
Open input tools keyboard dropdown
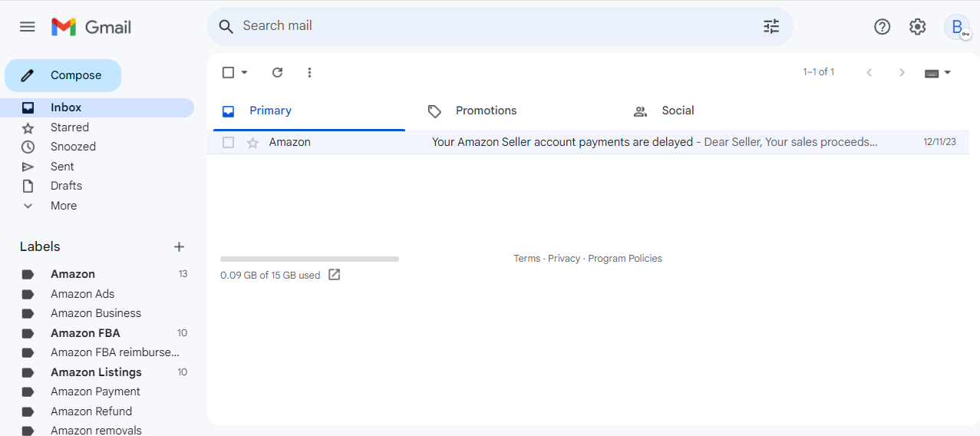point(938,73)
